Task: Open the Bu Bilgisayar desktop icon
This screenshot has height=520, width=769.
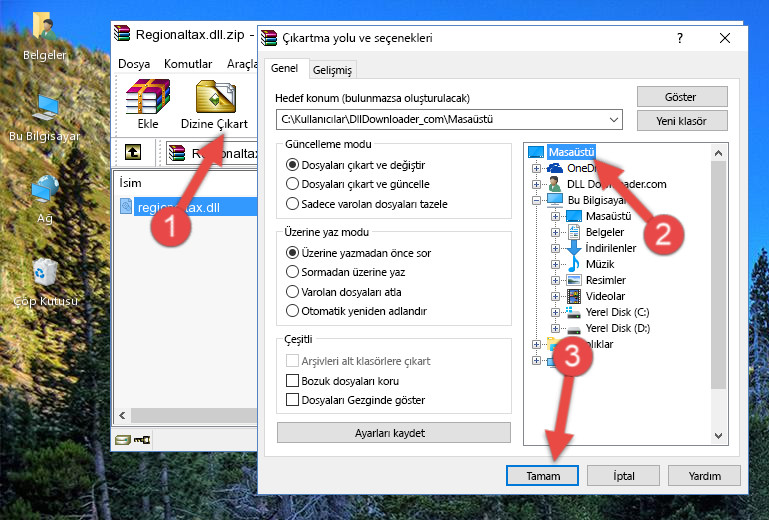Action: 45,108
